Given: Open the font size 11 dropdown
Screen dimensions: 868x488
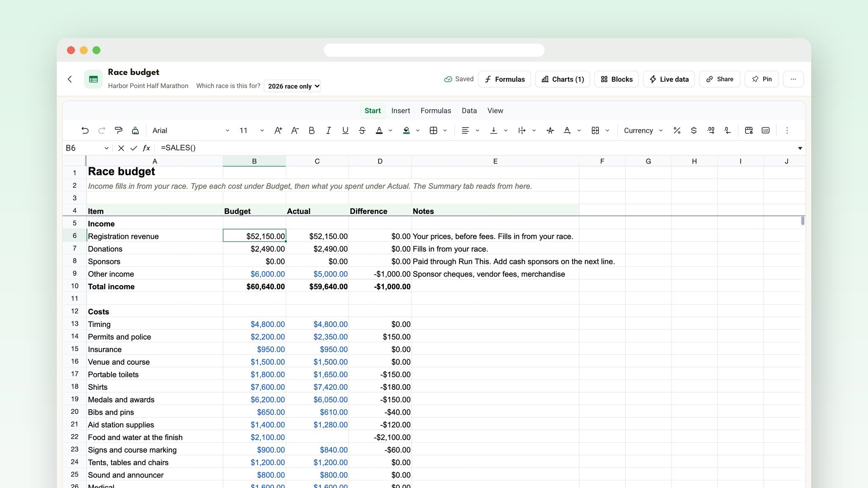Looking at the screenshot, I should (252, 130).
